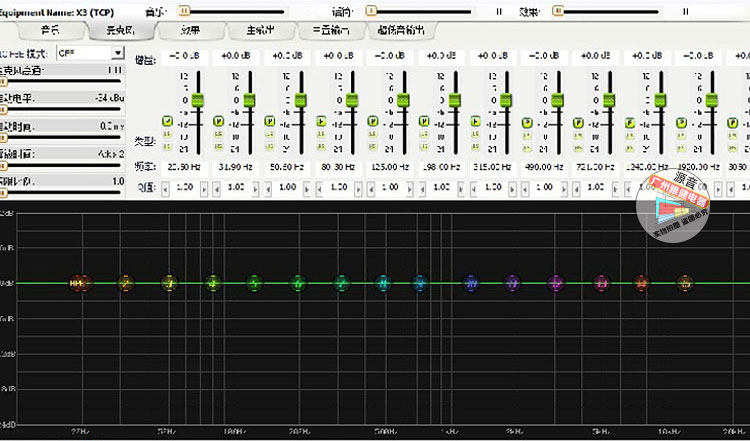This screenshot has width=750, height=441.
Task: Switch to the 主输出 tab
Action: [261, 31]
